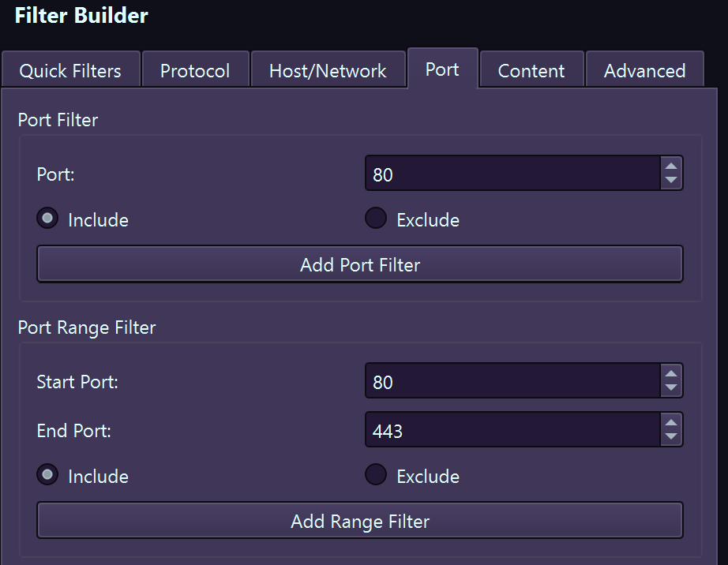The width and height of the screenshot is (728, 565).
Task: Switch to the Quick Filters tab
Action: [x=71, y=69]
